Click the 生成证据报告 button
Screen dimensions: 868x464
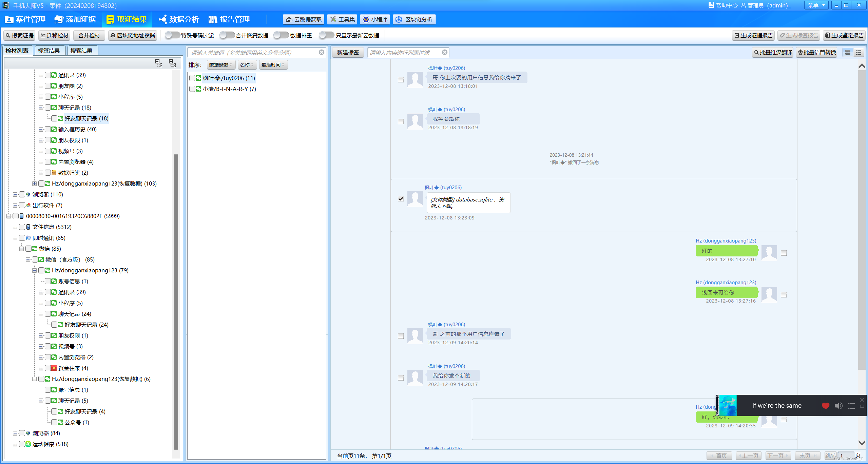pyautogui.click(x=753, y=35)
